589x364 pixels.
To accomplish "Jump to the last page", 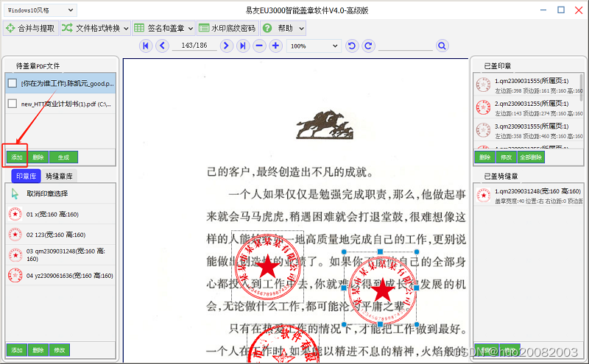I will pyautogui.click(x=243, y=46).
